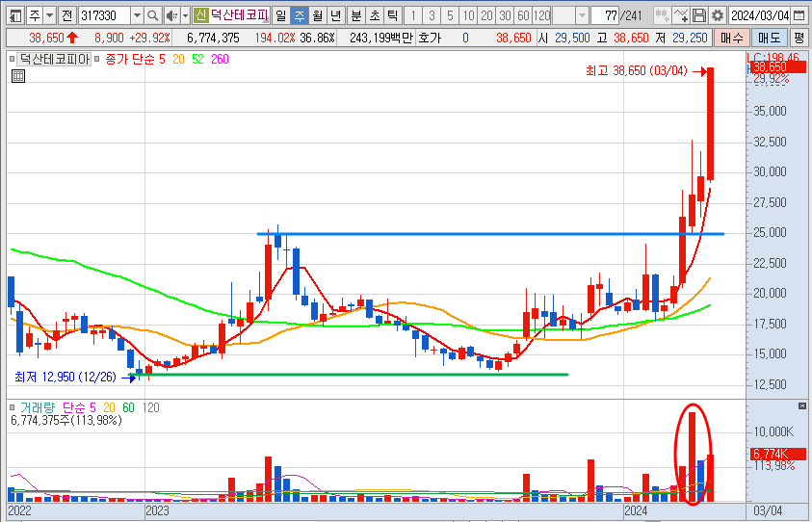Click the 호가 label
812x522 pixels.
pyautogui.click(x=430, y=38)
